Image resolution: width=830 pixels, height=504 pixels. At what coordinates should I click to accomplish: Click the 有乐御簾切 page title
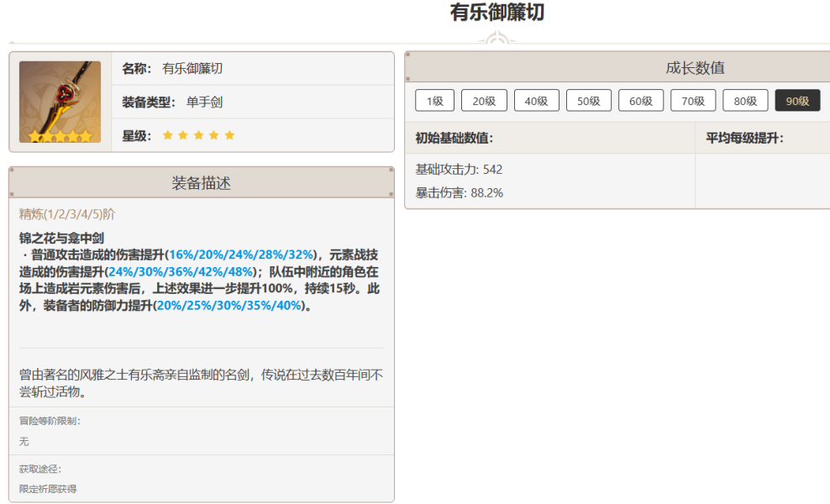tap(497, 13)
